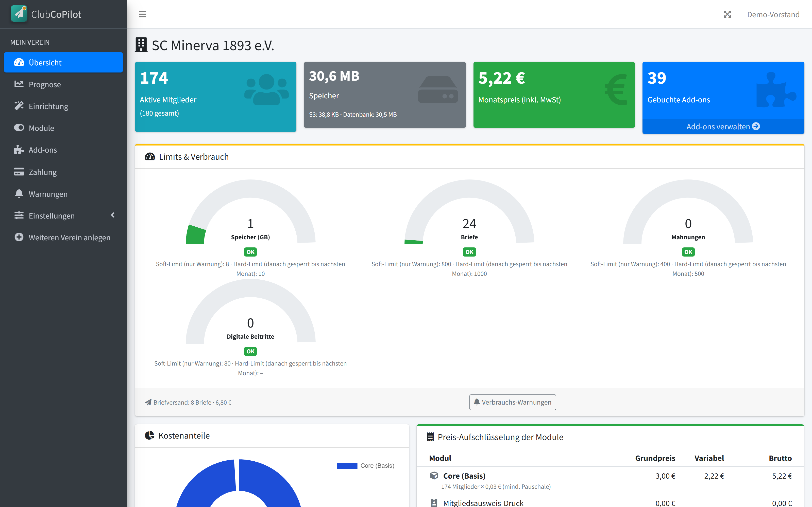Select the Übersicht menu item
This screenshot has height=507, width=812.
(63, 62)
